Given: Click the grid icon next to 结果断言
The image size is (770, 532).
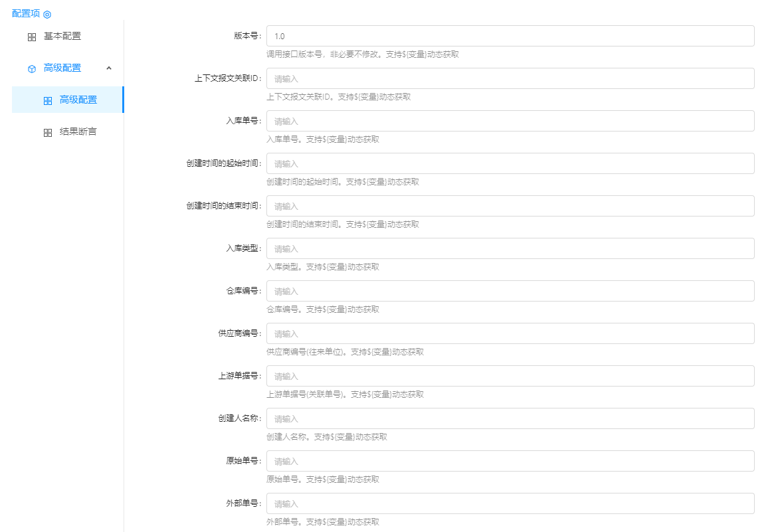Looking at the screenshot, I should click(x=48, y=132).
